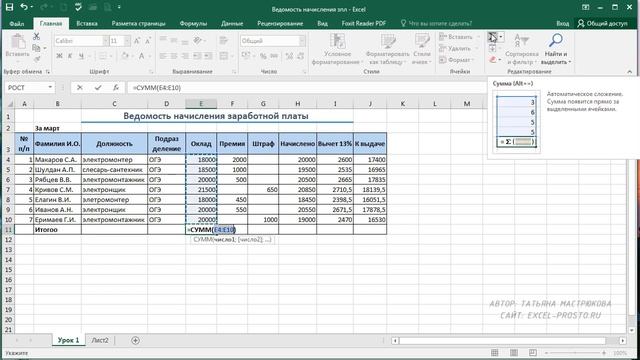Click the Save icon in quick access toolbar
Screen dimensions: 640x360
coord(9,7)
